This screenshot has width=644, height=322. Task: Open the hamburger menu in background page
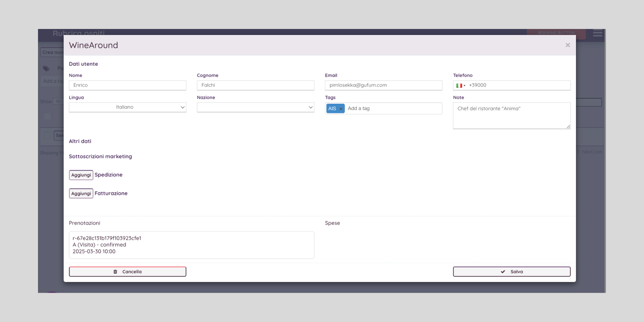pyautogui.click(x=598, y=33)
